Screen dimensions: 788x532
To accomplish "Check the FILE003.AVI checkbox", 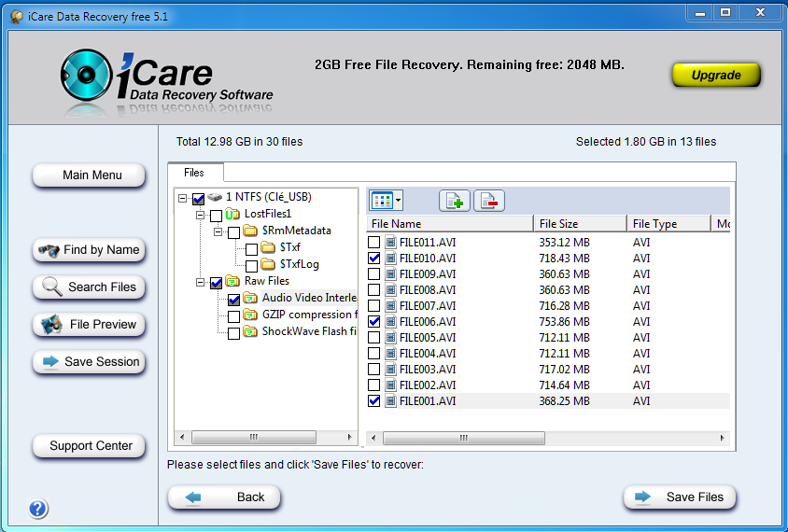I will click(x=373, y=370).
